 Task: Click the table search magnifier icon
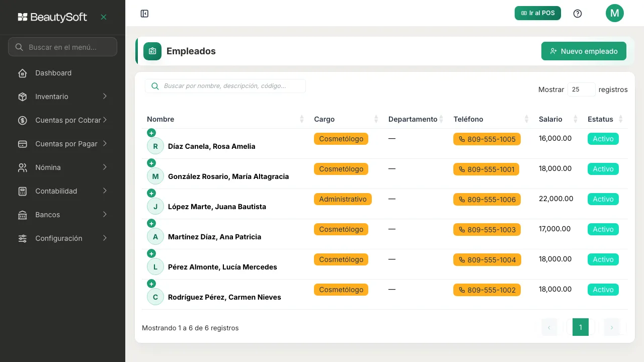[155, 86]
